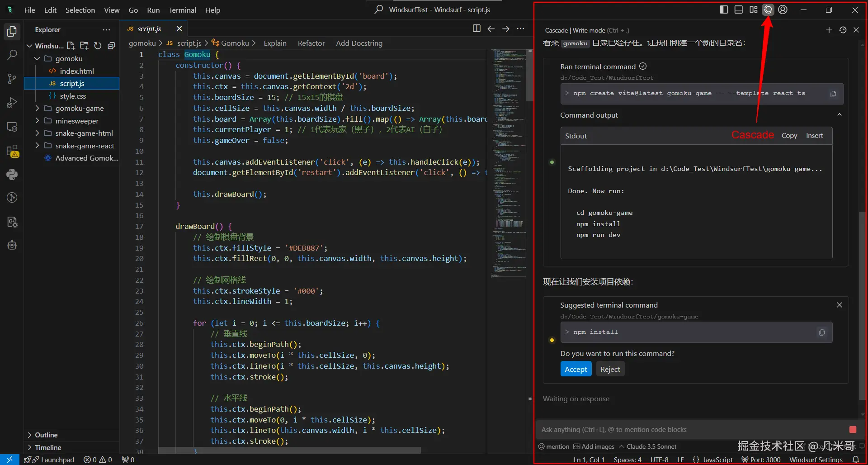Open Extensions view in activity bar
This screenshot has height=465, width=868.
[x=12, y=151]
